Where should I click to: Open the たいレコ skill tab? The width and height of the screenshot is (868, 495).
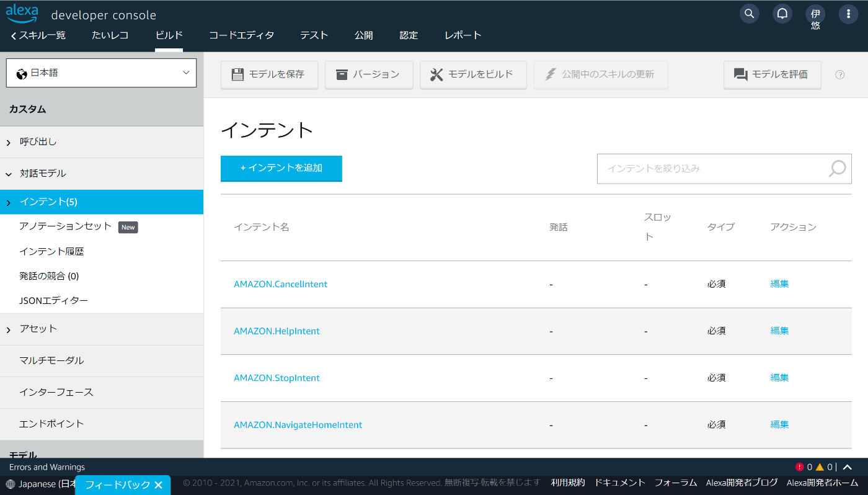(110, 35)
